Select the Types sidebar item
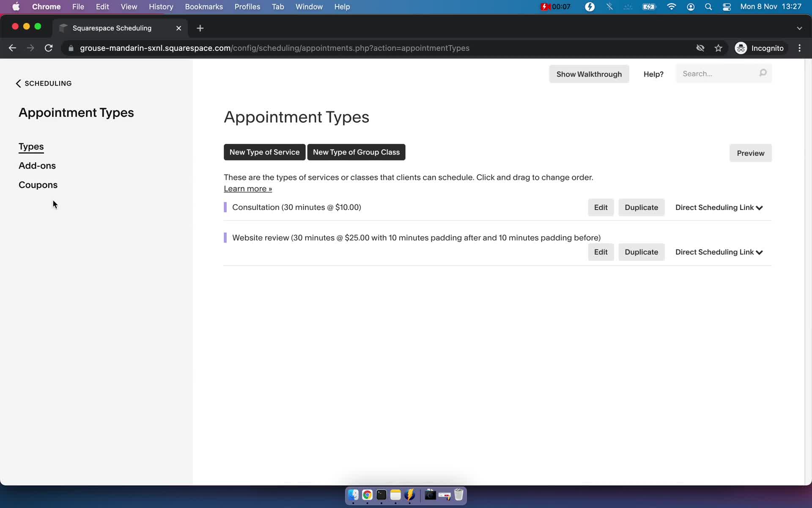Screen dimensions: 812x508 click(31, 146)
